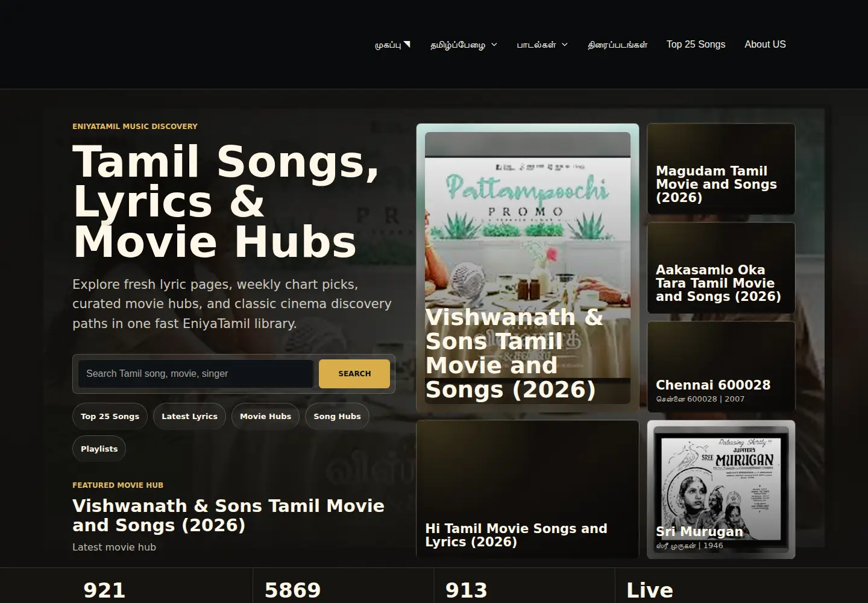
Task: Click the 921 stat counter
Action: click(x=104, y=590)
